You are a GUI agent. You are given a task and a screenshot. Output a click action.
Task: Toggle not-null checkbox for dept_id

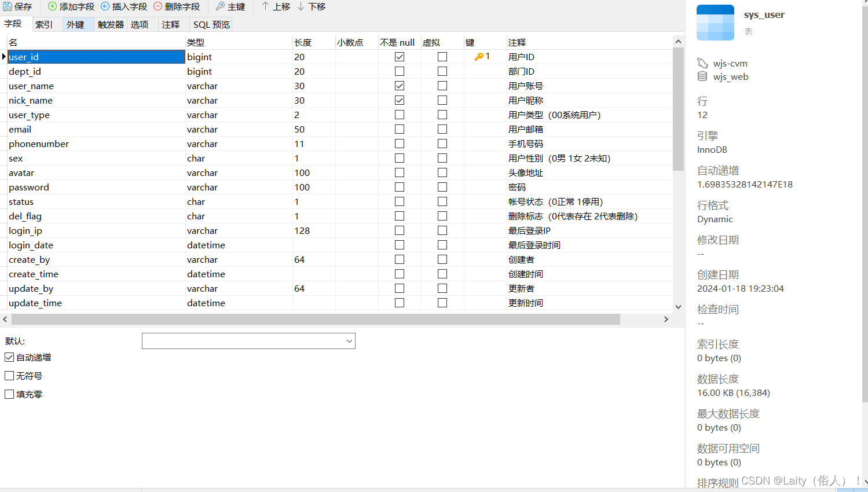tap(400, 71)
